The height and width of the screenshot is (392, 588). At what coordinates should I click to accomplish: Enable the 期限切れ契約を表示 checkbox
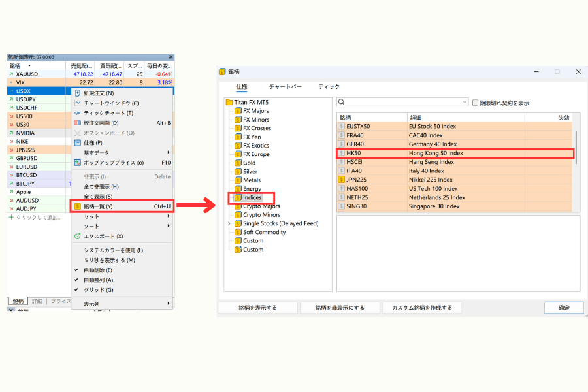coord(476,103)
